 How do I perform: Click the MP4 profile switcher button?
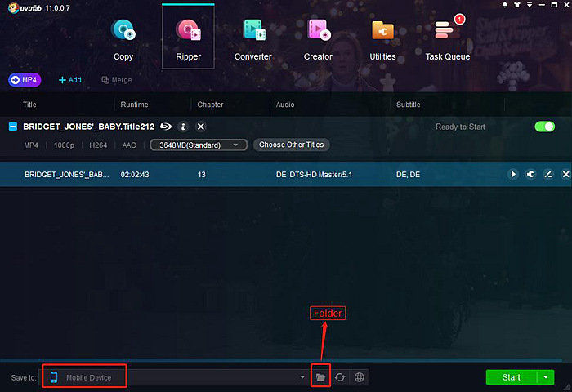[25, 80]
